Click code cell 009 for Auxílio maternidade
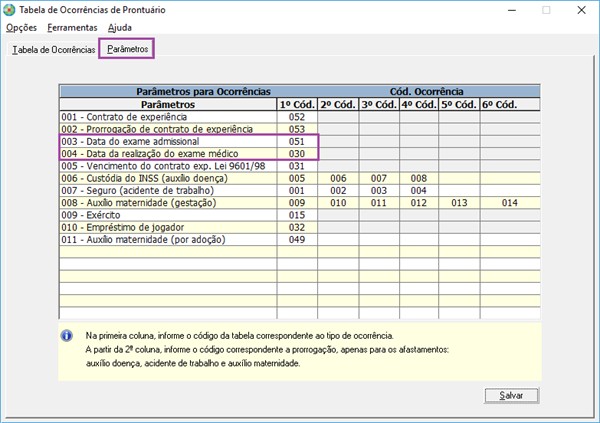 297,203
